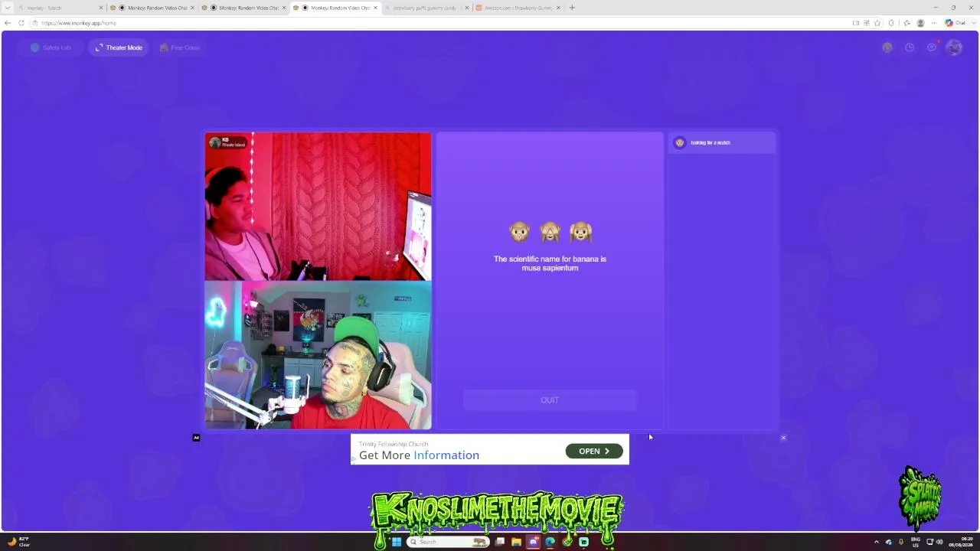Click the taskbar Search box
The width and height of the screenshot is (980, 551).
[x=449, y=542]
